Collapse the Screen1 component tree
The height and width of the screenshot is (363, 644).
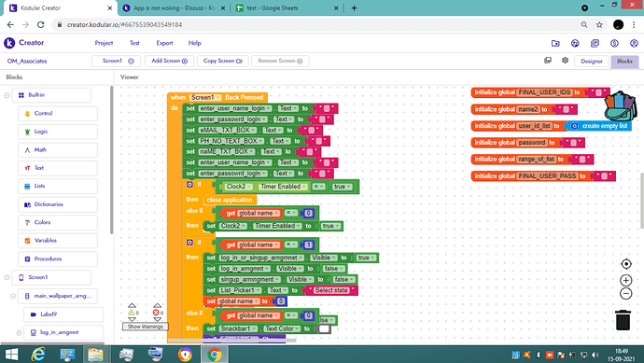click(7, 277)
